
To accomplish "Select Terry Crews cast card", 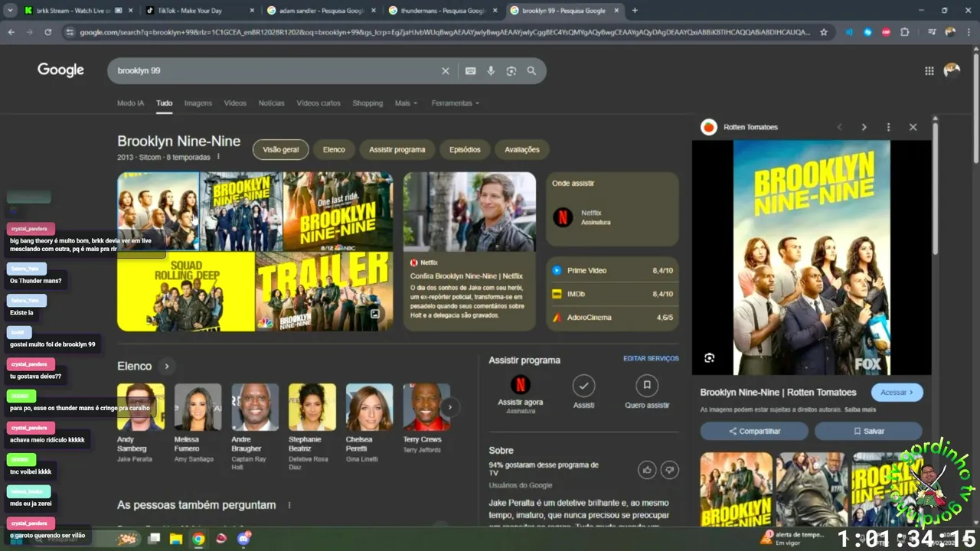I will (x=426, y=419).
